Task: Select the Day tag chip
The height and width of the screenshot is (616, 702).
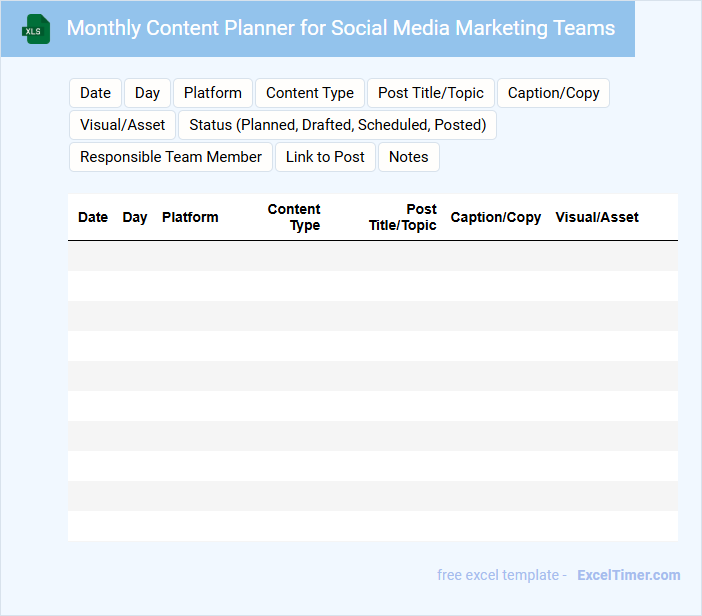Action: click(x=147, y=93)
